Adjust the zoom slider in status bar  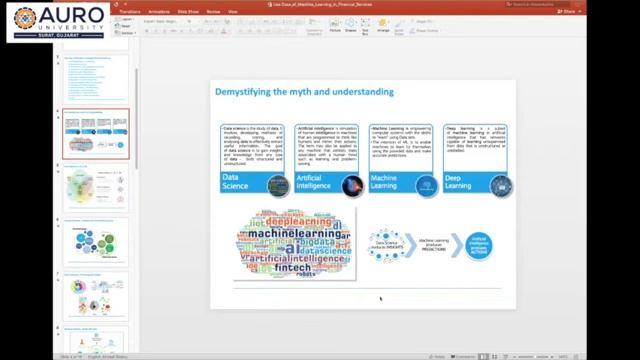(533, 357)
